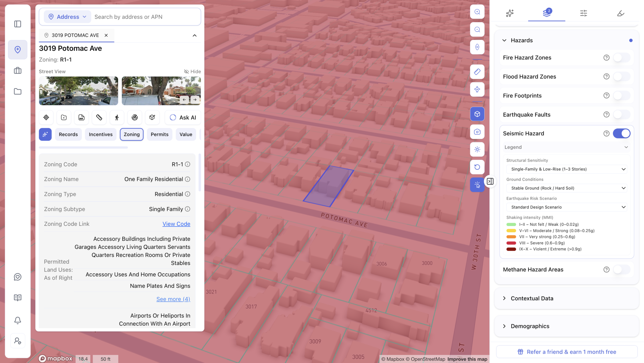Click the radar radius icon

(135, 117)
